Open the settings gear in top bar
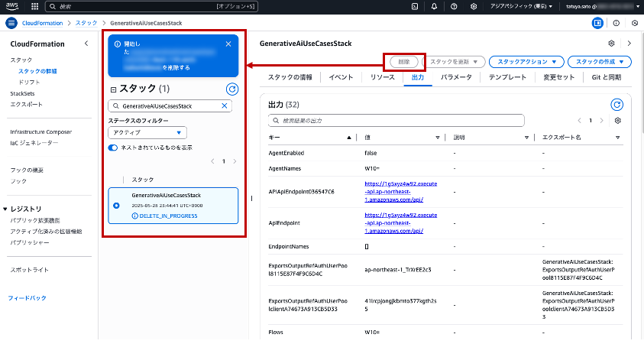This screenshot has height=344, width=644. (474, 7)
